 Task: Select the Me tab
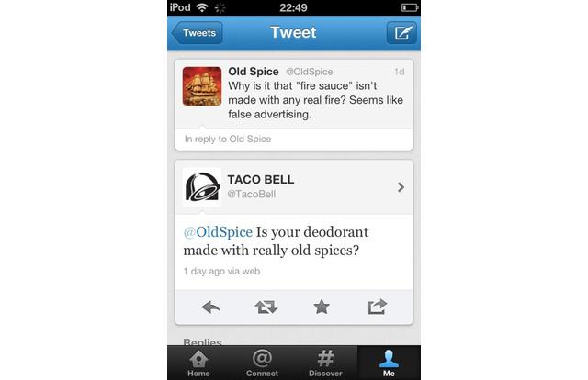coord(389,363)
